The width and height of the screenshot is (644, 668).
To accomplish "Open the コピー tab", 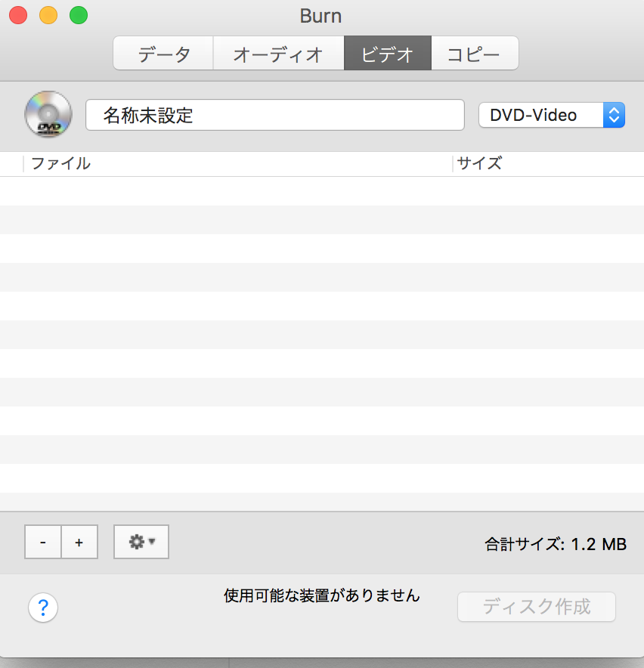I will [x=475, y=53].
